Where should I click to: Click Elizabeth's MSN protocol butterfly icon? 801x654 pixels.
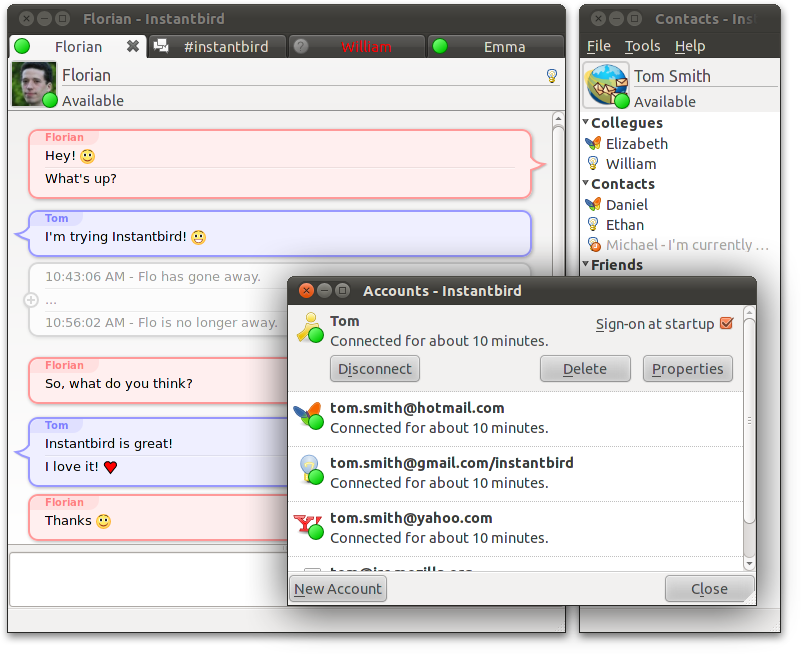pos(595,143)
